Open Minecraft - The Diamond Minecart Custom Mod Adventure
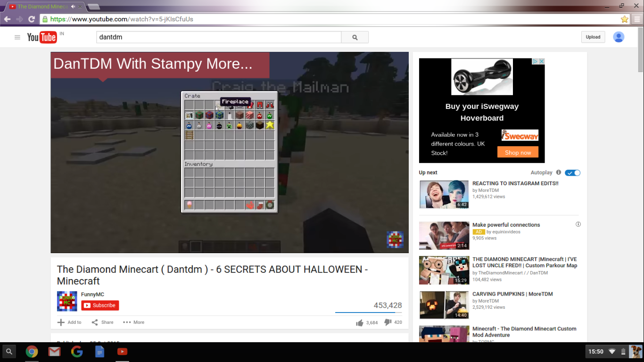This screenshot has height=362, width=644. pos(524,332)
